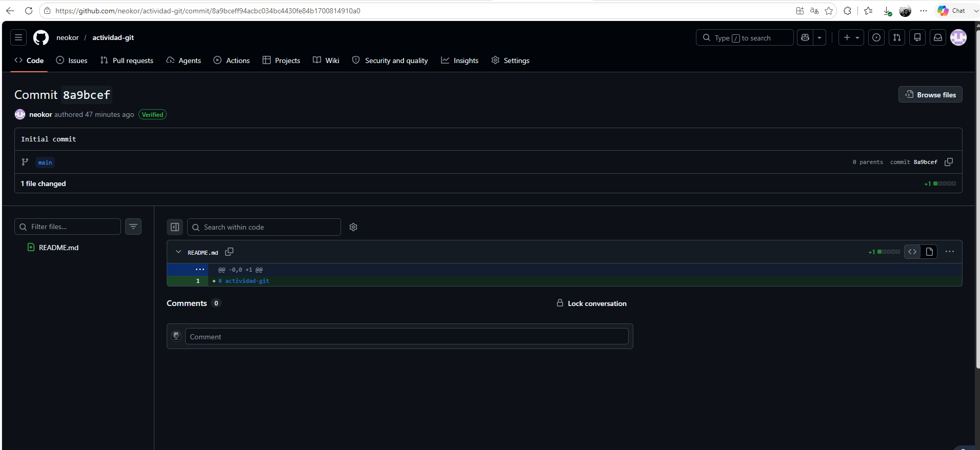Viewport: 980px width, 450px height.
Task: Open the neokor owner link in breadcrumb
Action: (x=68, y=37)
